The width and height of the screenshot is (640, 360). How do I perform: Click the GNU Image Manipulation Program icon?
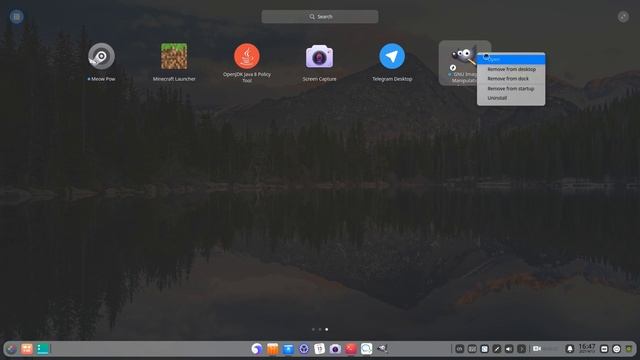463,56
